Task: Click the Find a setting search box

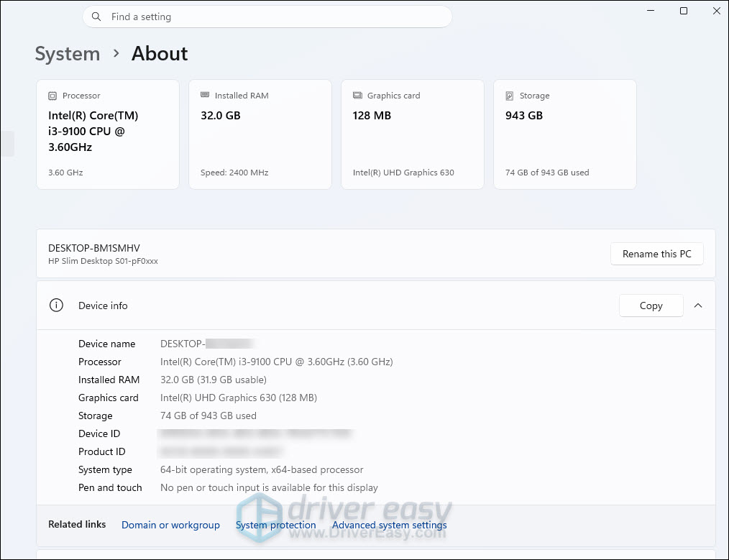Action: (267, 17)
